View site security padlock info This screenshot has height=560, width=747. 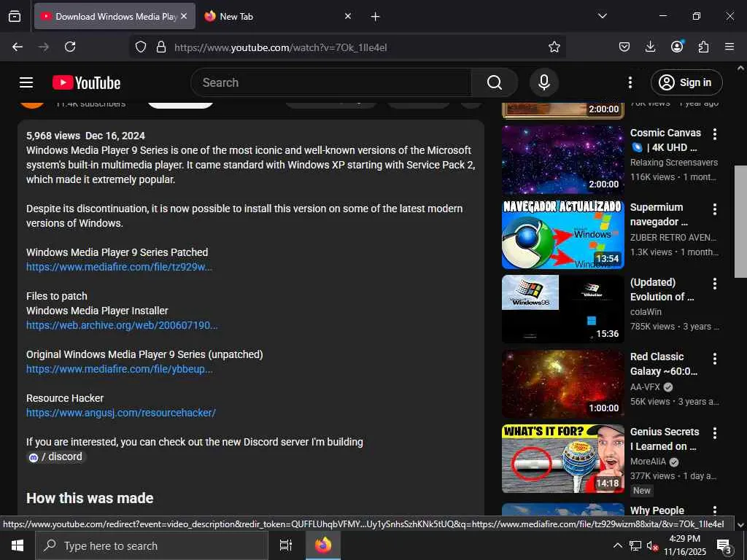coord(161,47)
